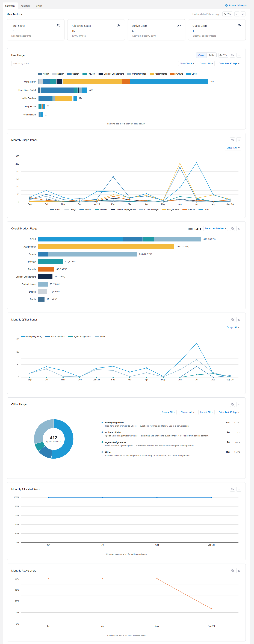Open Monthly Usage Trends Groups dropdown

(x=233, y=148)
